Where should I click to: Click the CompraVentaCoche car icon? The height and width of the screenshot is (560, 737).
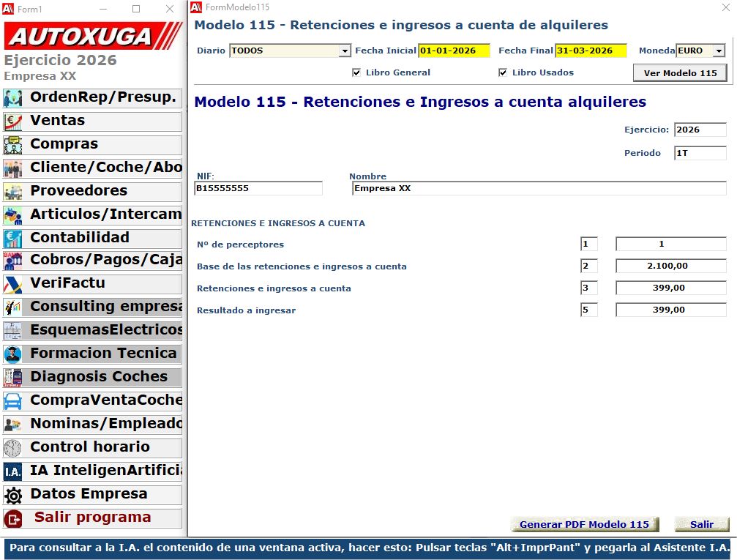(13, 401)
